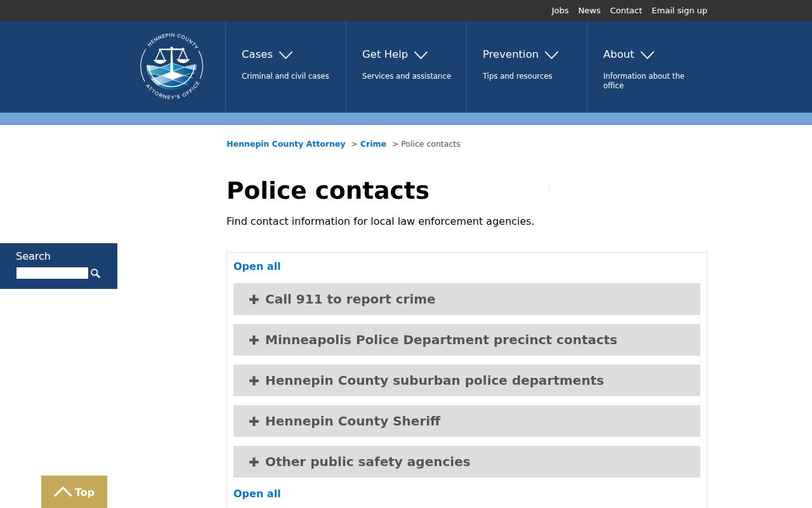Expand Hennepin County suburban police departments

467,380
